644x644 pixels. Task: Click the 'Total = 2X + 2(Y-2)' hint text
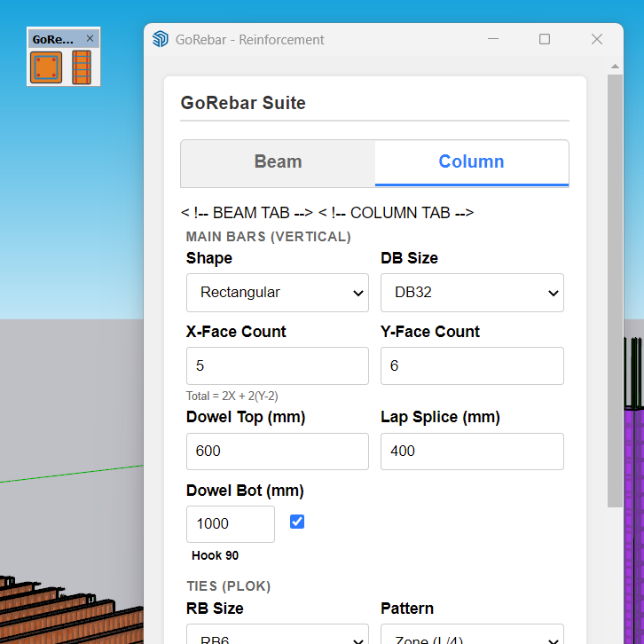232,396
